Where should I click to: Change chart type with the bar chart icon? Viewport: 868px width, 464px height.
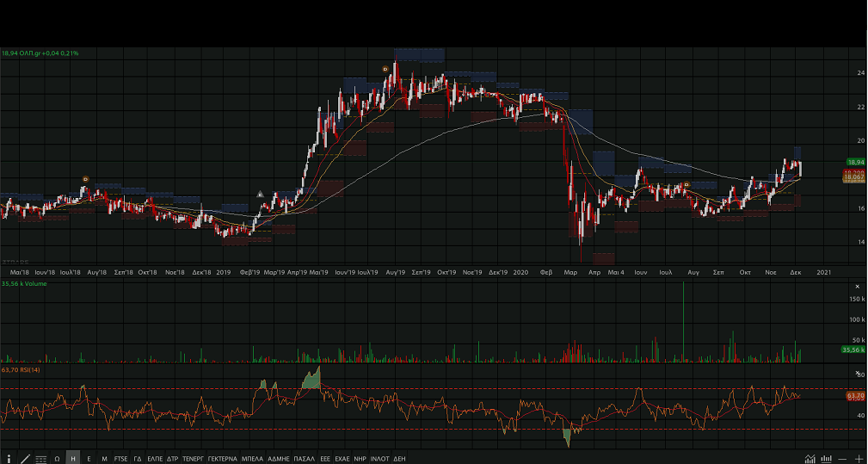click(826, 459)
